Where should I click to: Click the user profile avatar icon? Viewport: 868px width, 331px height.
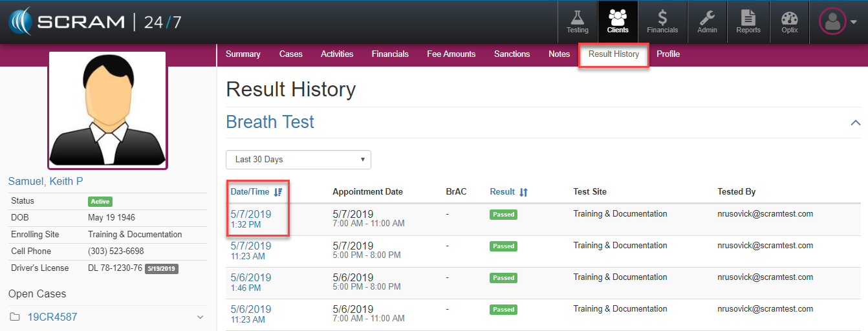point(832,21)
